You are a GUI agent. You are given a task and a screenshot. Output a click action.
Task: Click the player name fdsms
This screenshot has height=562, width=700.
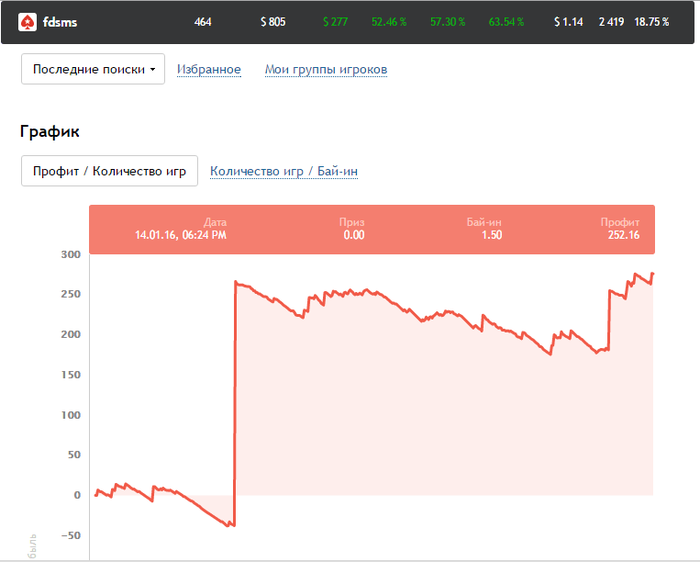61,21
